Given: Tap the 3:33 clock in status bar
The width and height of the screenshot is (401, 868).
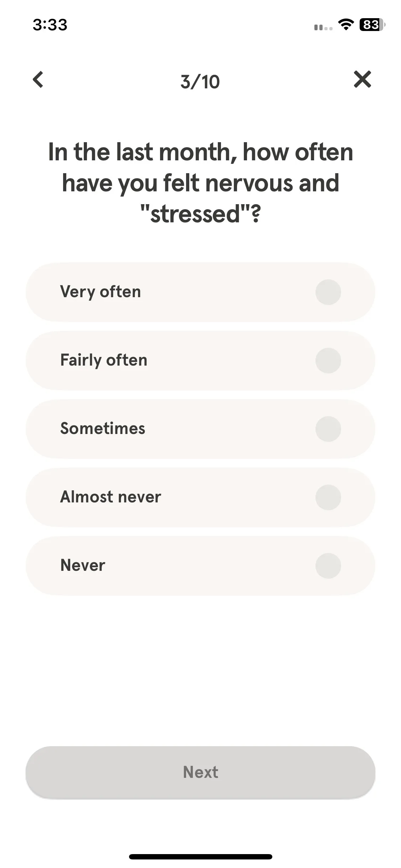Looking at the screenshot, I should click(x=50, y=25).
